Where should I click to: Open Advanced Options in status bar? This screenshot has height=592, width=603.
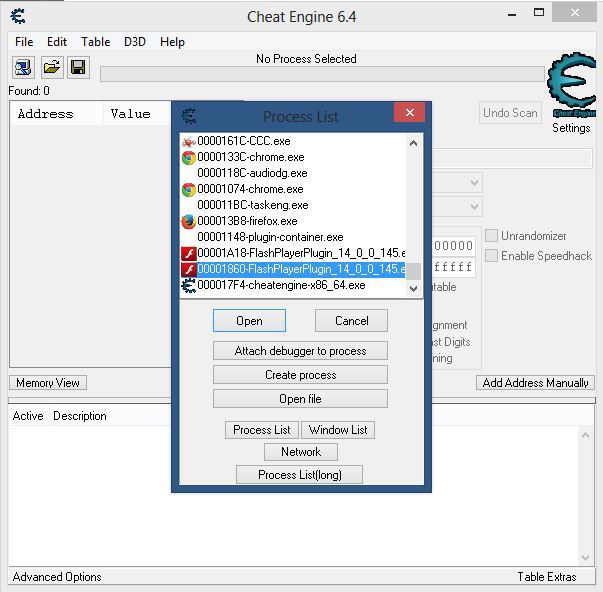click(x=57, y=577)
